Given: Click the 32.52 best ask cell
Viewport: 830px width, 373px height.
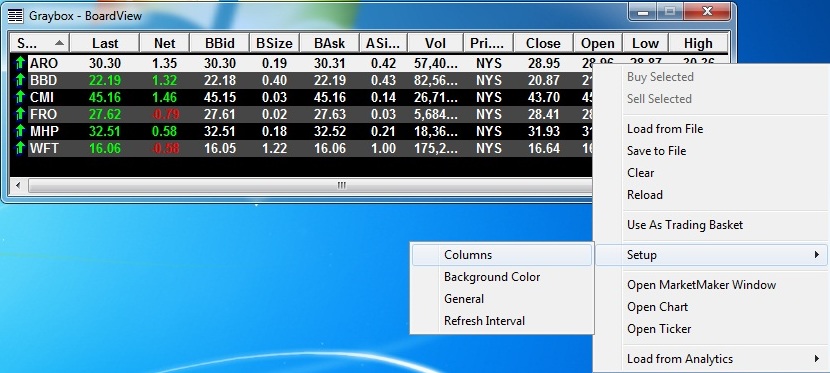Looking at the screenshot, I should (329, 131).
